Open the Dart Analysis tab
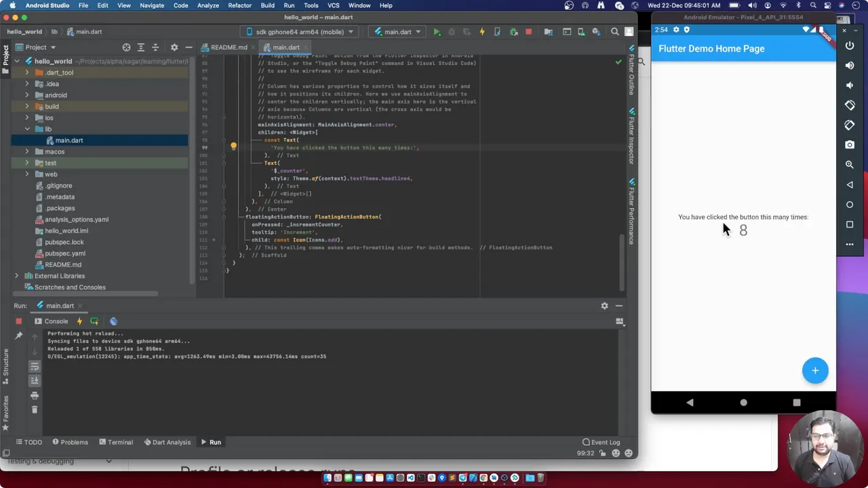Viewport: 868px width, 488px height. pyautogui.click(x=167, y=442)
